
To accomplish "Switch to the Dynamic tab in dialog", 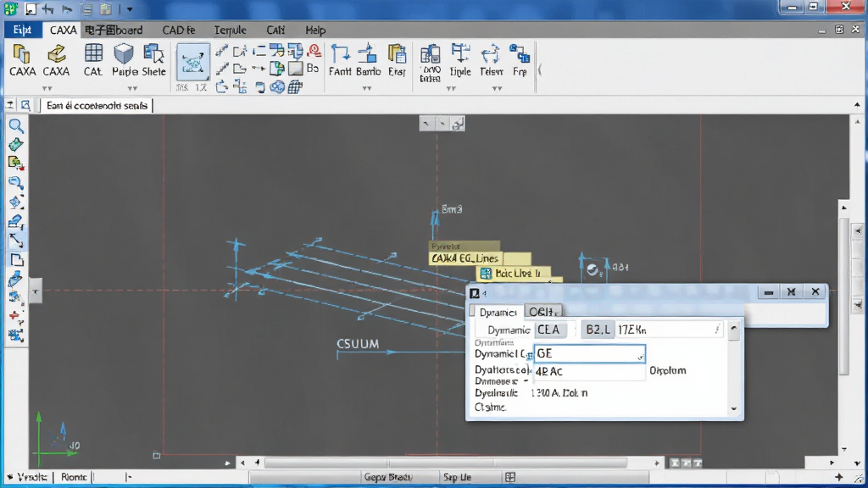I will (x=497, y=312).
